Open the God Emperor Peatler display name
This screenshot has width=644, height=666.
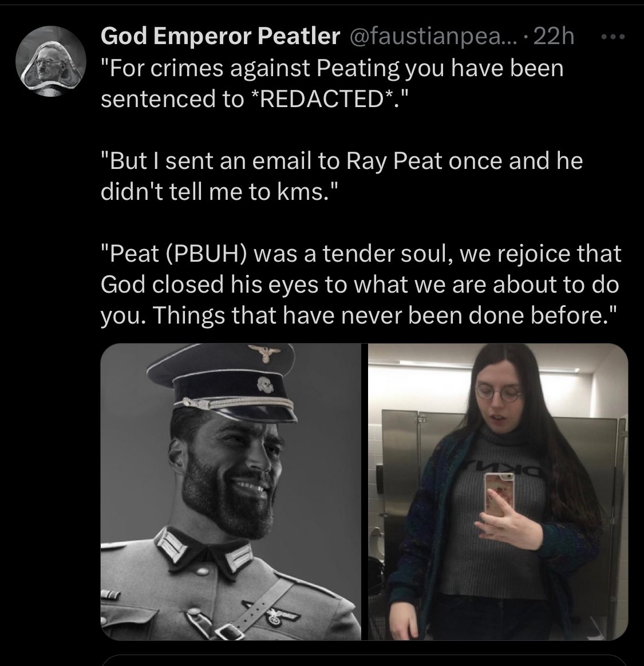pos(220,36)
